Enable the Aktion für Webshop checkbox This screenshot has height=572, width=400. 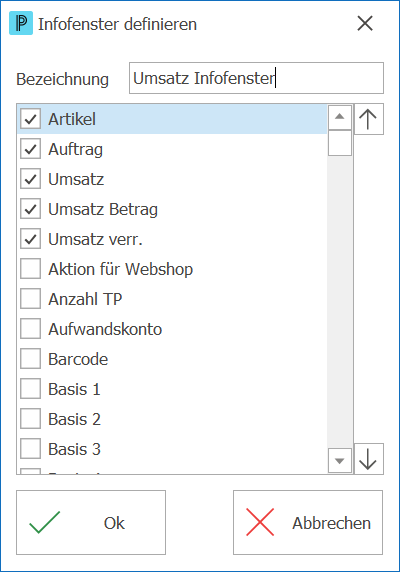tap(30, 269)
